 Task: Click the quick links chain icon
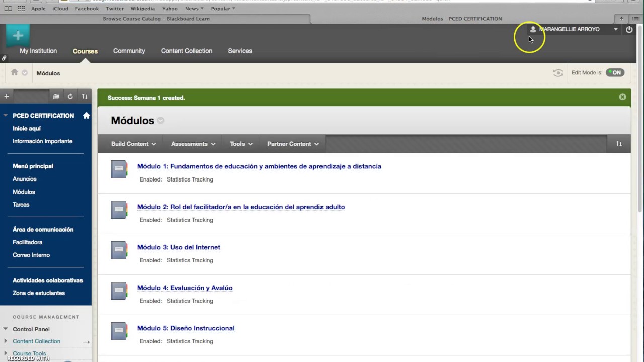pyautogui.click(x=4, y=58)
